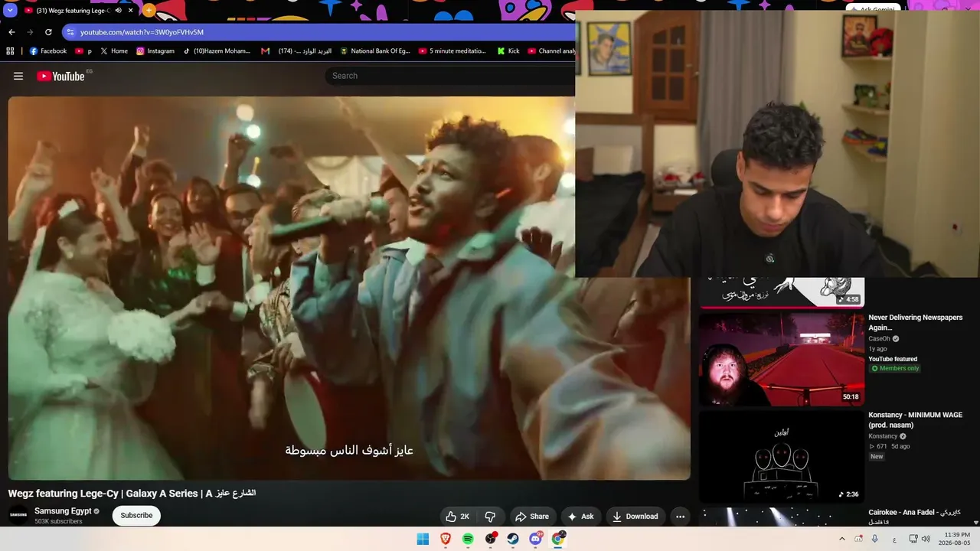Subscribe to Samsung Egypt
The height and width of the screenshot is (551, 980).
point(136,516)
